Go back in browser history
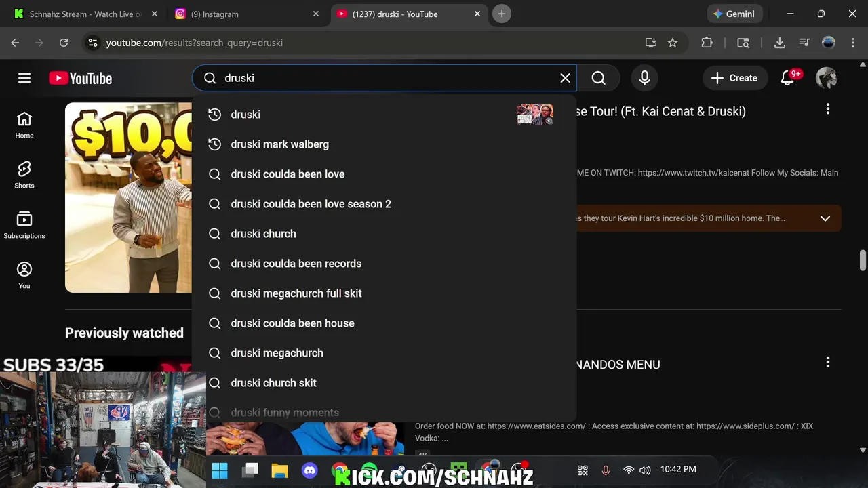This screenshot has height=488, width=868. coord(15,43)
